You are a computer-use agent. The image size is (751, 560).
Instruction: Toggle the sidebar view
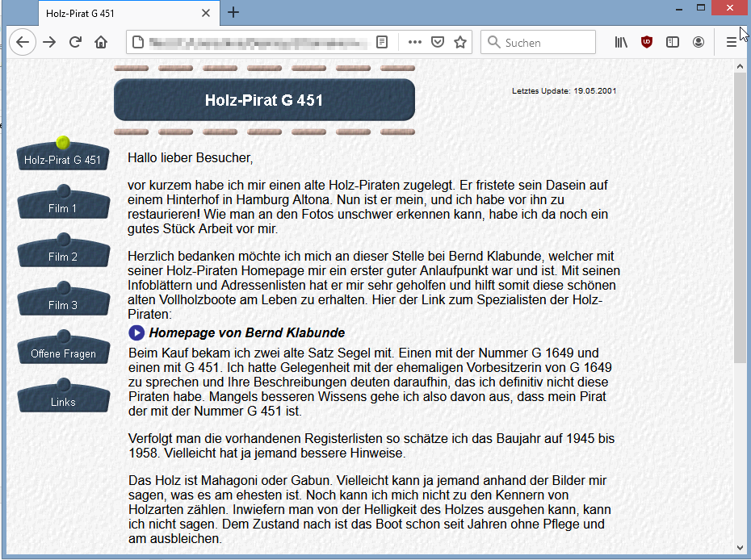(673, 42)
